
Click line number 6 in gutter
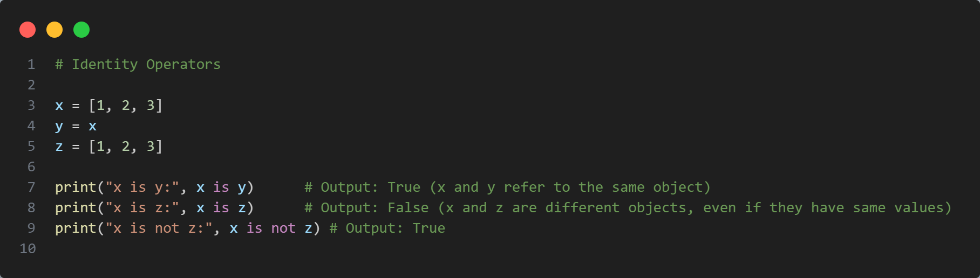31,167
